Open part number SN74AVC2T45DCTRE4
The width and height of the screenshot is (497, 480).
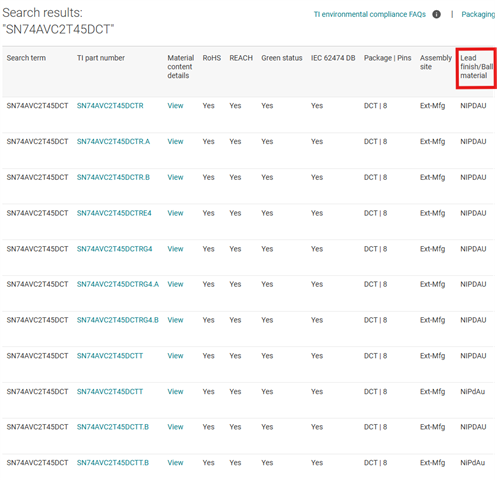point(114,213)
